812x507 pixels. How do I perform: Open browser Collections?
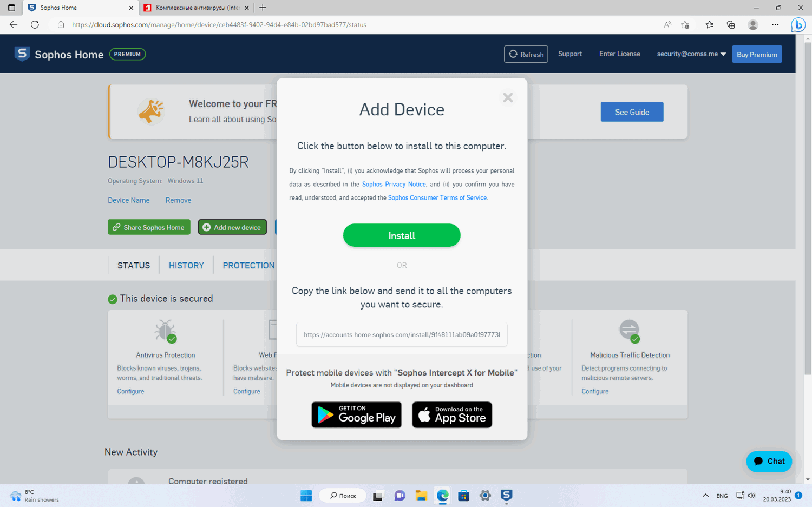(x=731, y=24)
